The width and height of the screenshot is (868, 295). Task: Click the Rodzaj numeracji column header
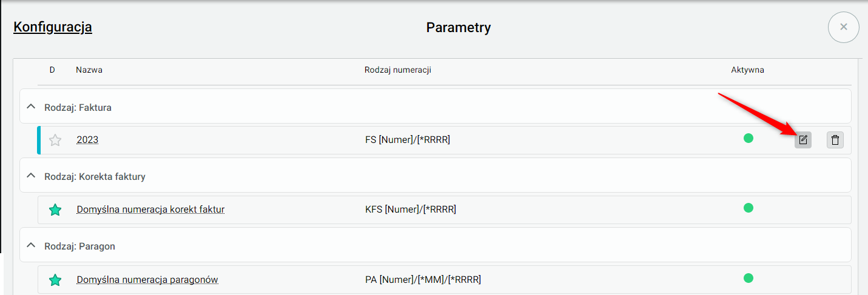[397, 70]
